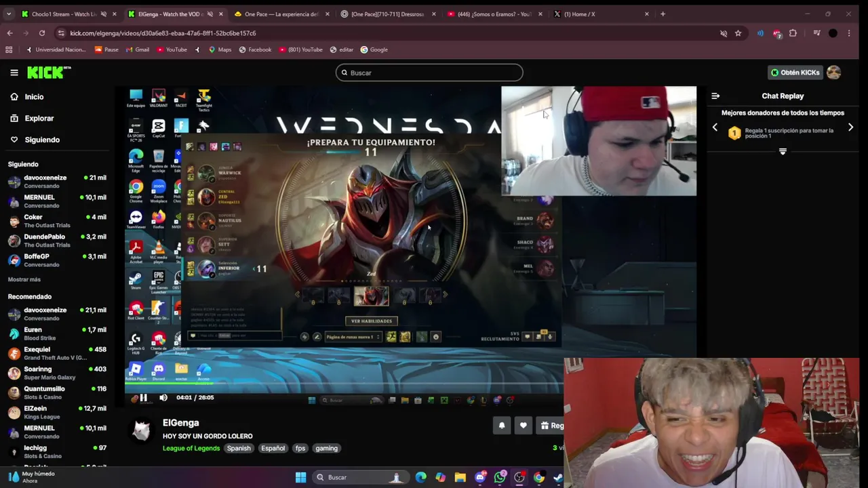Open Discord from the taskbar
Viewport: 868px width, 488px height.
(x=480, y=477)
